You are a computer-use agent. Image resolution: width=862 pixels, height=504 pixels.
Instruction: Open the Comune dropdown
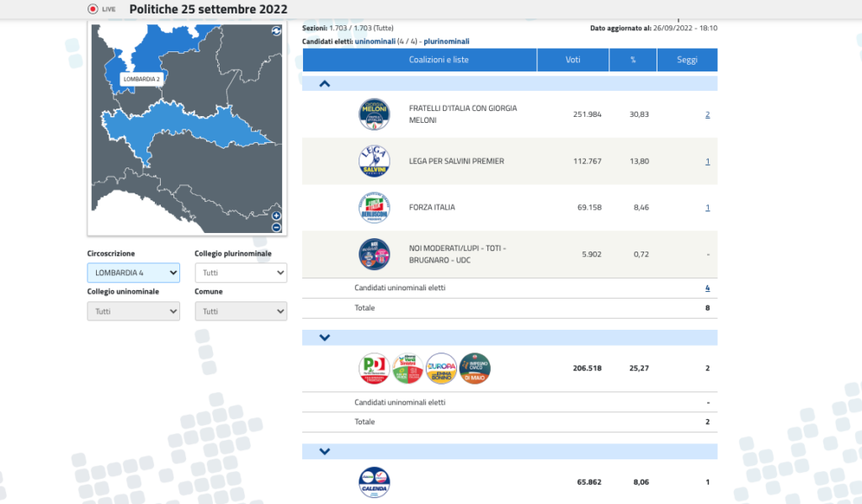point(241,311)
